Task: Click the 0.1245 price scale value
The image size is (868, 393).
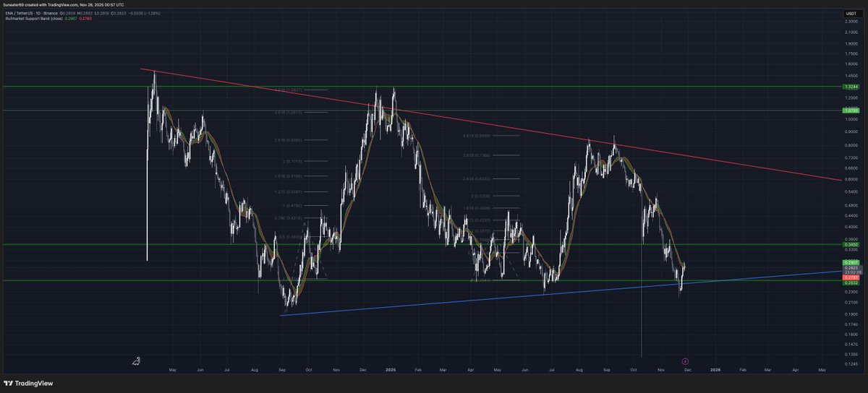Action: coord(851,363)
